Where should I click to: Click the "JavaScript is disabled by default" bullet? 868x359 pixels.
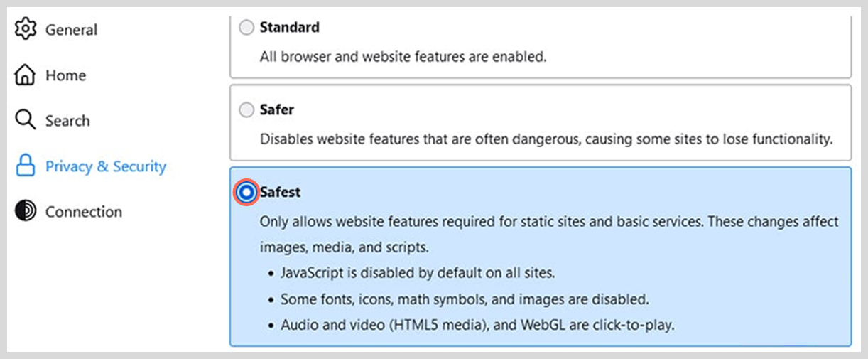[x=417, y=273]
